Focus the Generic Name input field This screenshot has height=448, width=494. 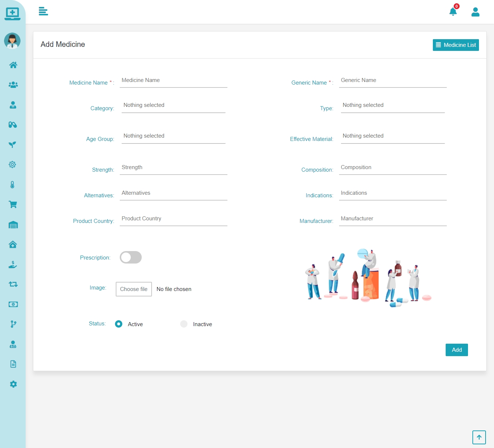pos(393,81)
